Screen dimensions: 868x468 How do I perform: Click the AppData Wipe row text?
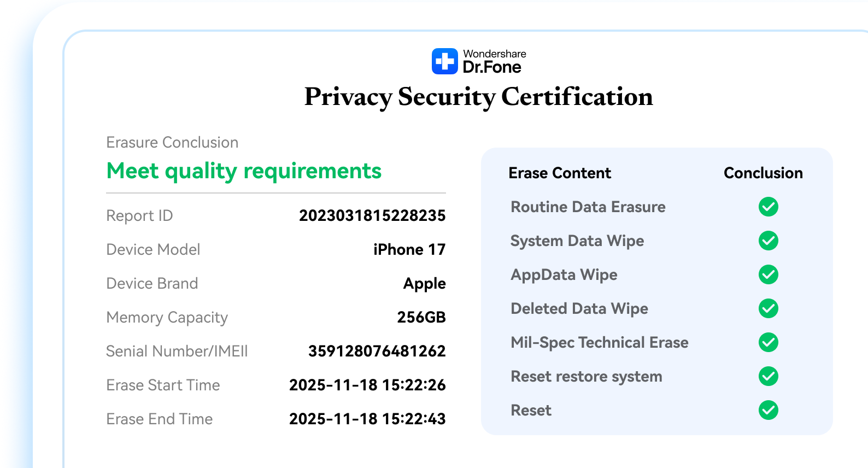[x=564, y=275]
